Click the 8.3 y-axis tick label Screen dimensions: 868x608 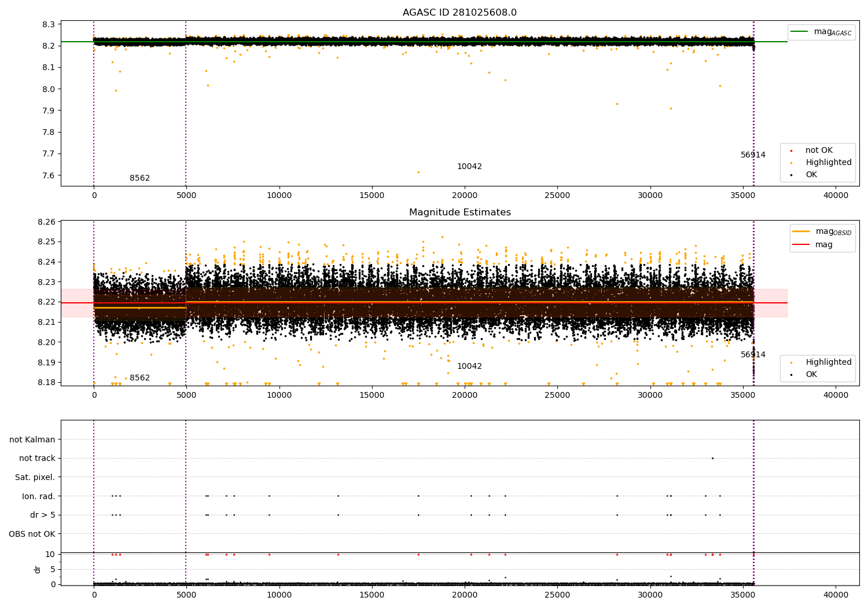[x=49, y=24]
